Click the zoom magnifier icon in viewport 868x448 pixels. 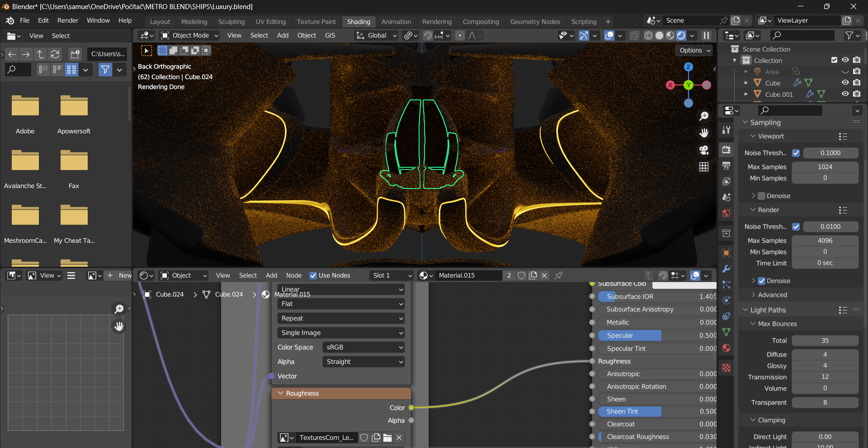(704, 116)
